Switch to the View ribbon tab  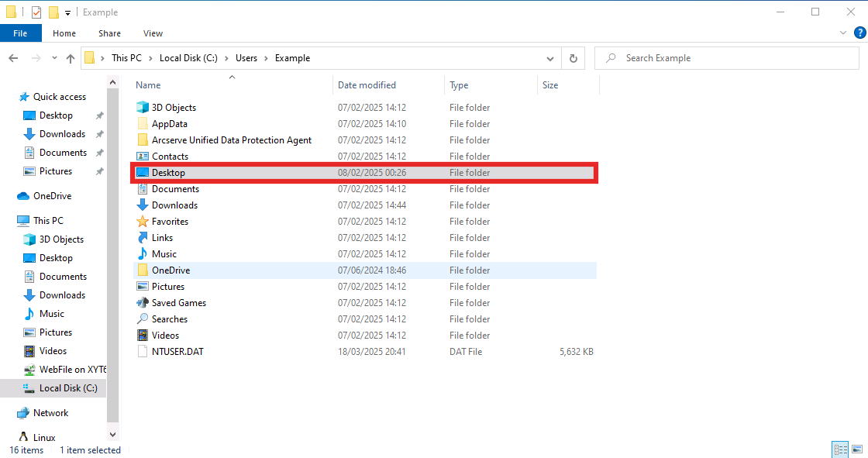click(153, 33)
